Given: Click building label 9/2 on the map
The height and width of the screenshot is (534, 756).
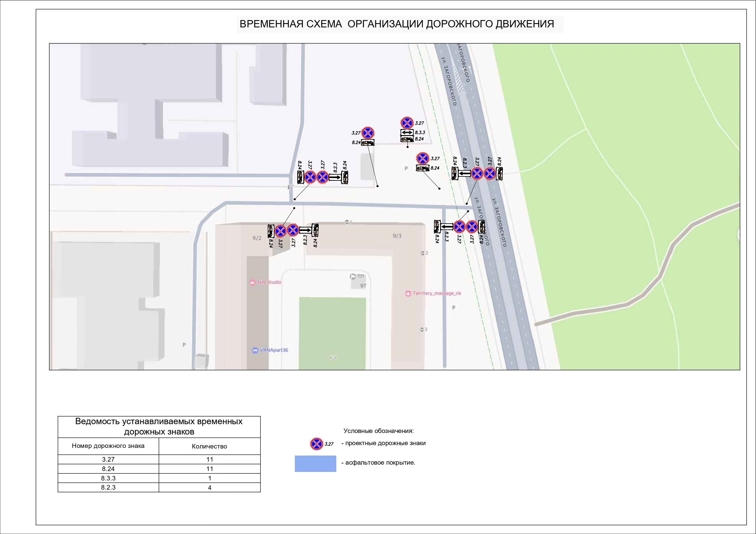Looking at the screenshot, I should point(257,238).
